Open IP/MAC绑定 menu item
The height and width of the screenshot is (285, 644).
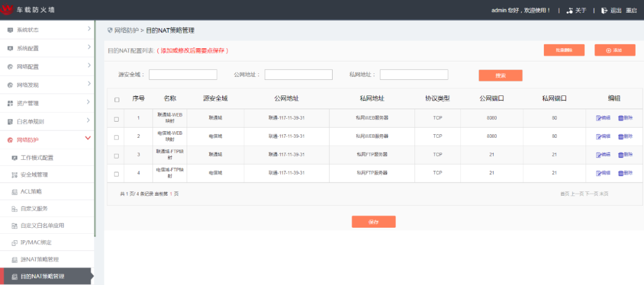(47, 242)
